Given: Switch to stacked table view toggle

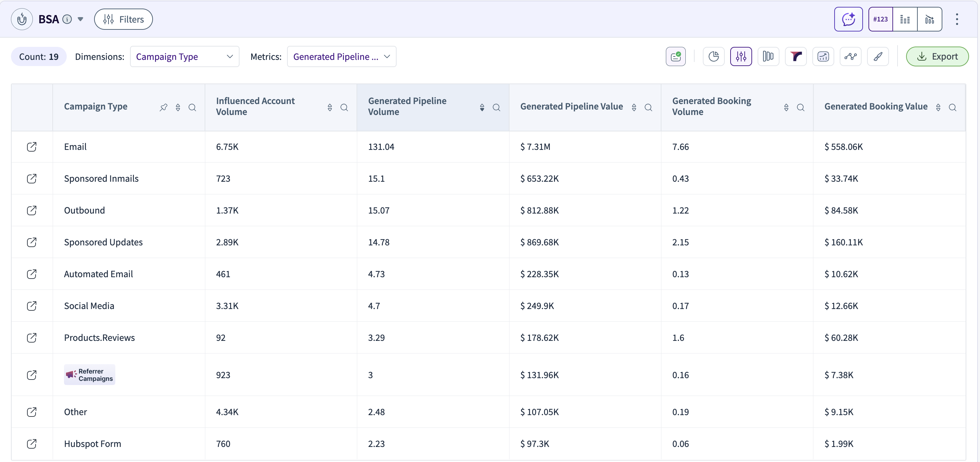Looking at the screenshot, I should 905,19.
